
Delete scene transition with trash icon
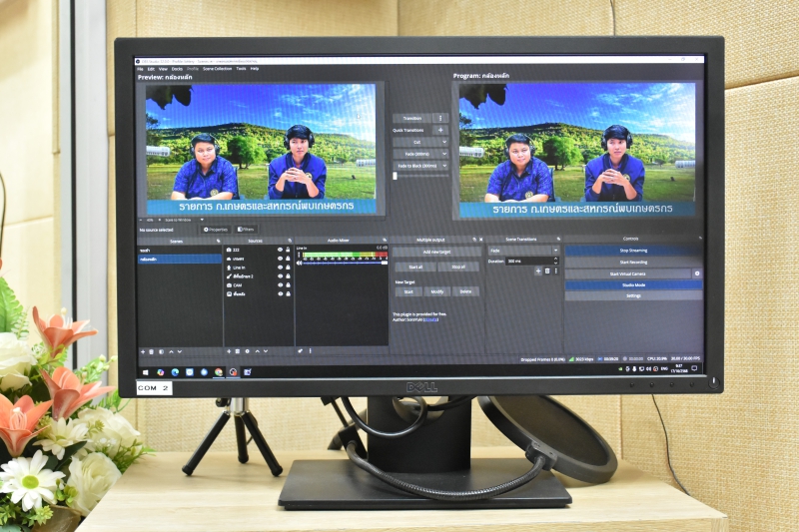tap(547, 270)
